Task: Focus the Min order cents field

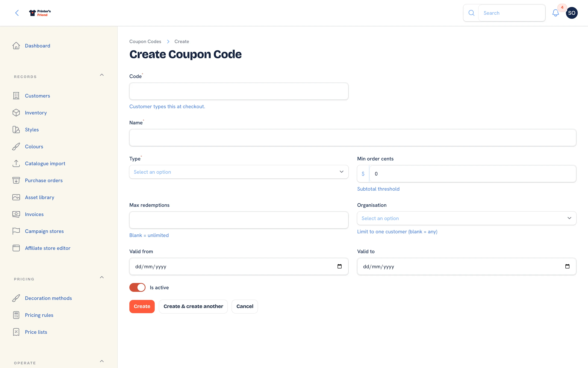Action: pyautogui.click(x=473, y=174)
